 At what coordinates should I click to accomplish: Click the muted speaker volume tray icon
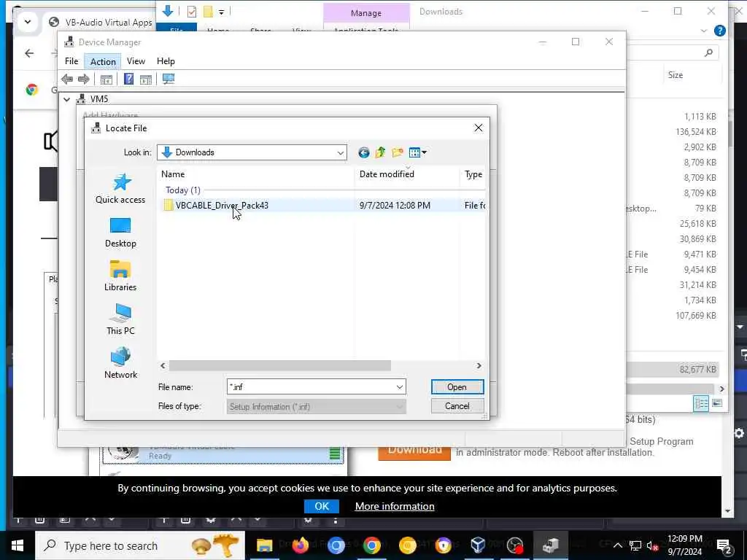tap(652, 545)
